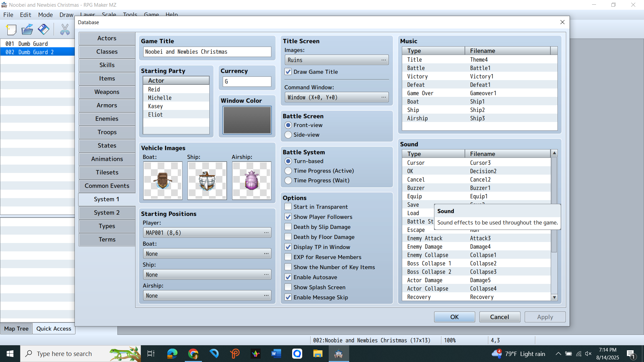The width and height of the screenshot is (644, 362).
Task: Enable Death by Slip Damage
Action: 288,227
